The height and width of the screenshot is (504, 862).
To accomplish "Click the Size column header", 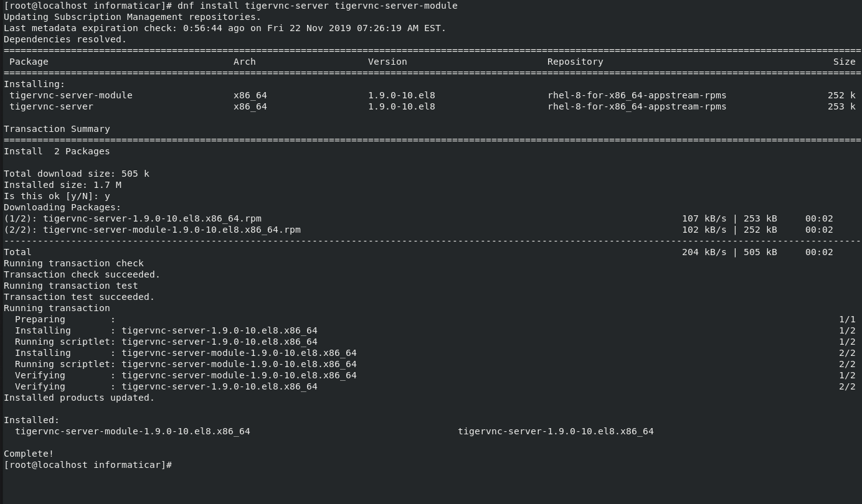I will tap(845, 62).
